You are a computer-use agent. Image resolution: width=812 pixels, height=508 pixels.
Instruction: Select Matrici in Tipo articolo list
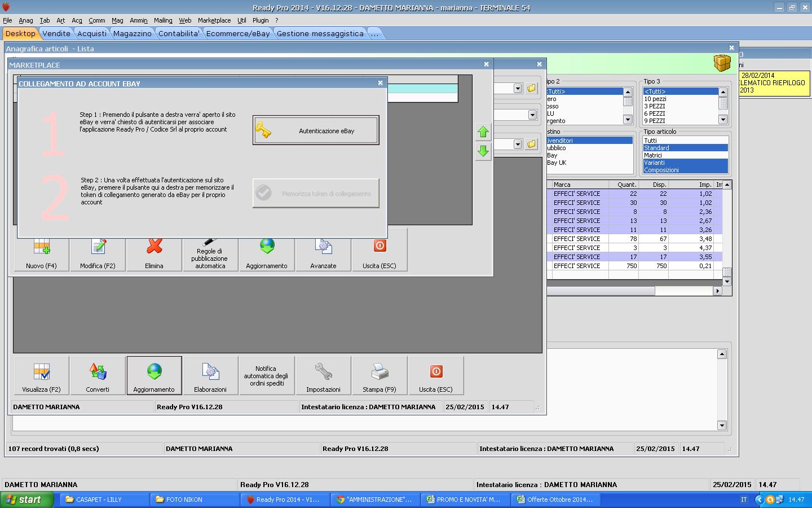coord(686,155)
